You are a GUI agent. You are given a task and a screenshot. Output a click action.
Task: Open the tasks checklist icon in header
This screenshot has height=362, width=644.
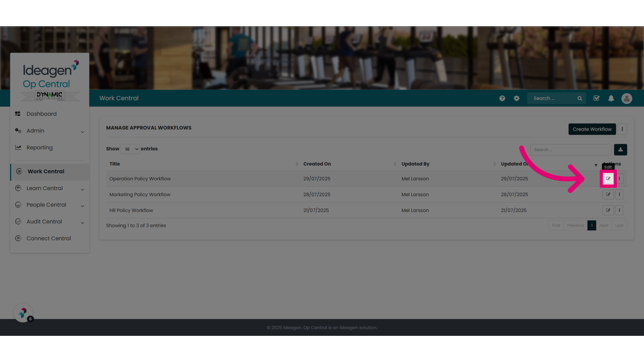point(596,98)
